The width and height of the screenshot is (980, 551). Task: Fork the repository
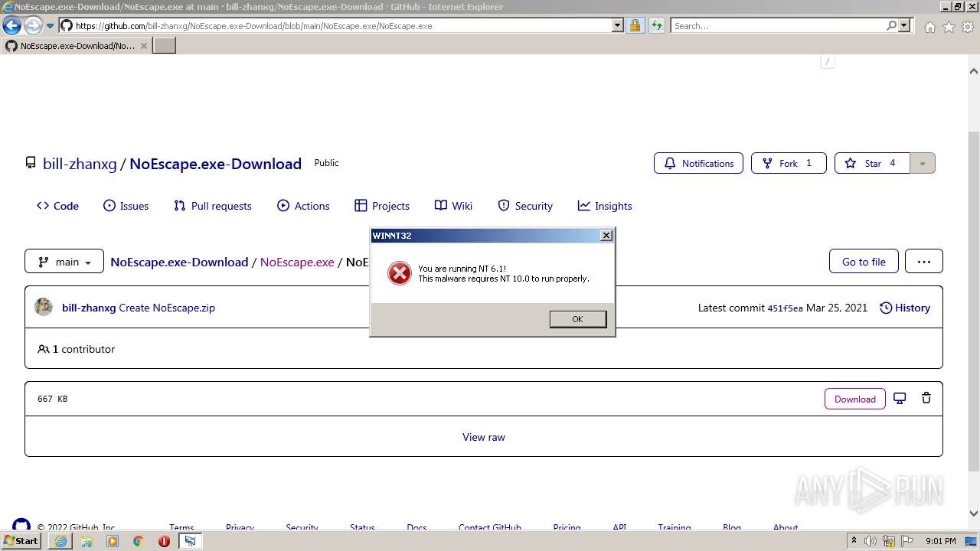coord(789,163)
